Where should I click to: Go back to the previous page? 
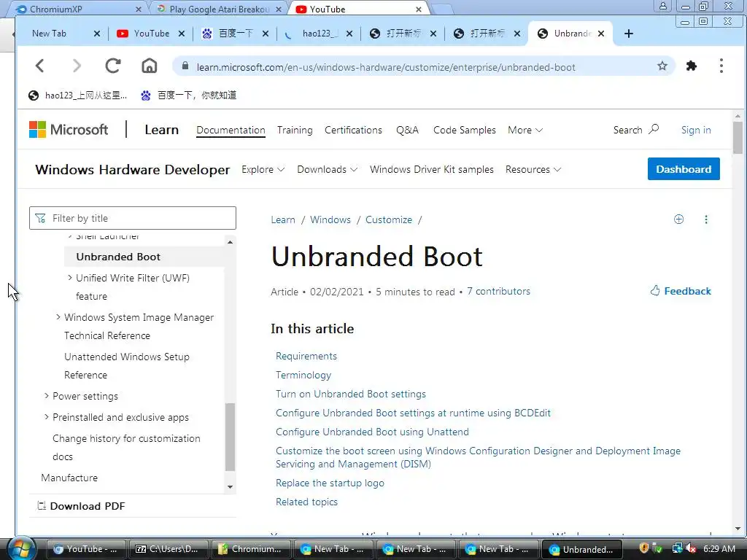[40, 66]
